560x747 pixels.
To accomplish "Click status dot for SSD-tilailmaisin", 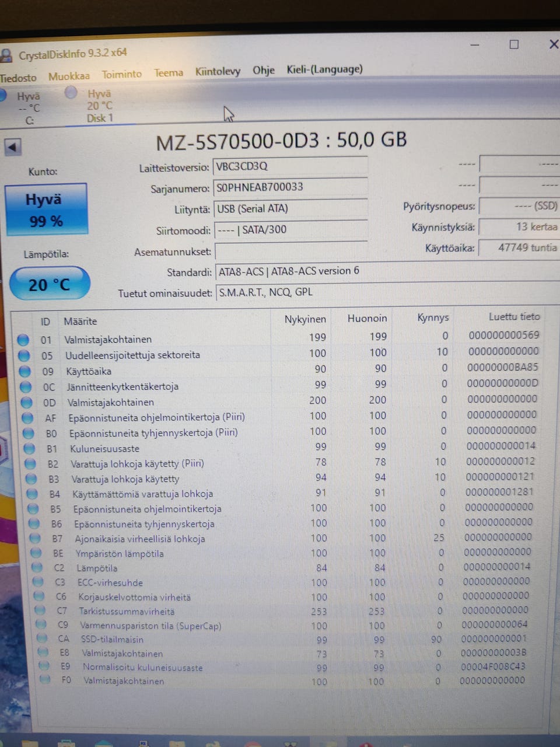I will (43, 639).
